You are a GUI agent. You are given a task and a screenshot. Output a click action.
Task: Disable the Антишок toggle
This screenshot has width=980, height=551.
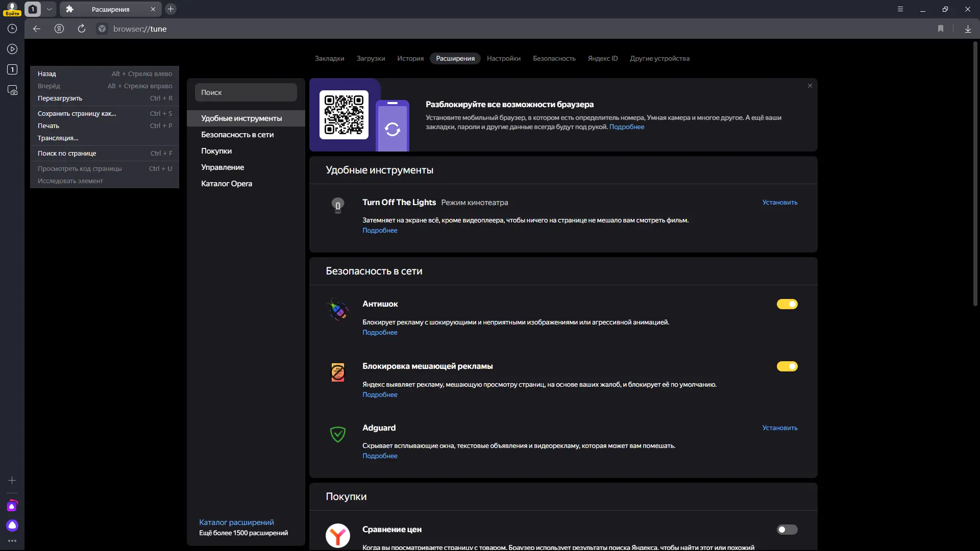[787, 305]
